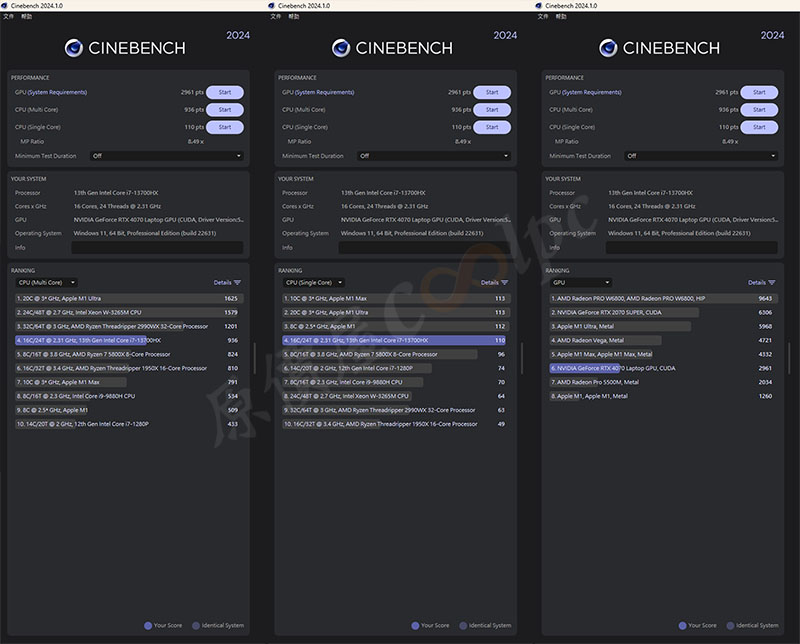This screenshot has width=800, height=644.
Task: Select the Apple M1, Apple M1, Metal row
Action: (x=664, y=396)
